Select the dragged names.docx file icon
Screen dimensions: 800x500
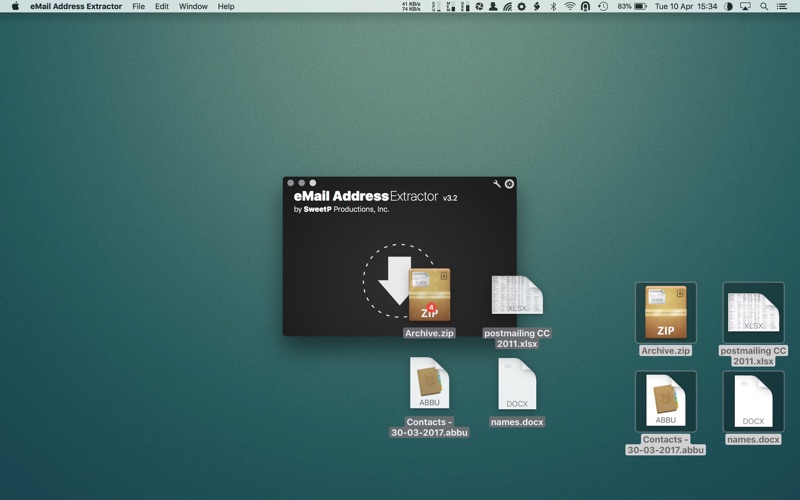(517, 385)
